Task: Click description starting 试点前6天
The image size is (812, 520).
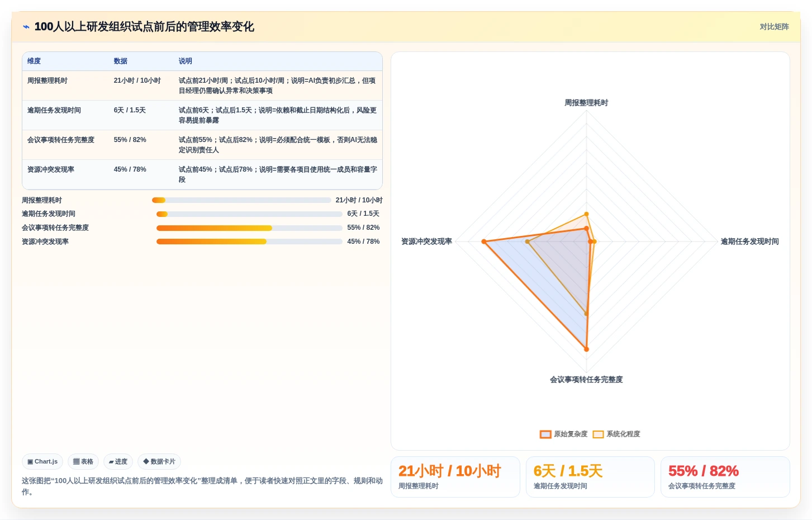Action: (278, 115)
